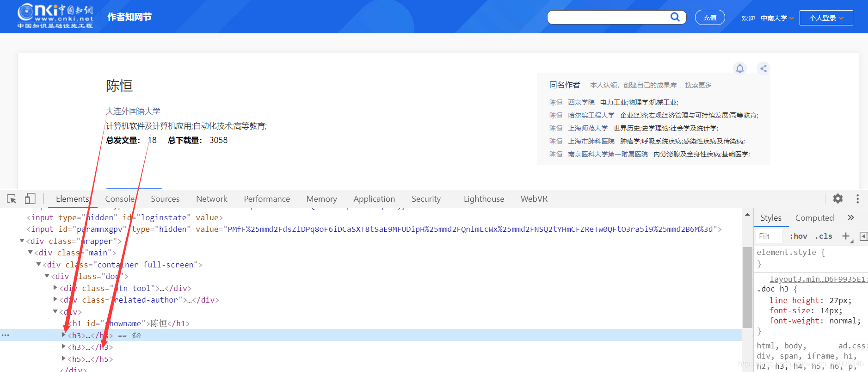Open ad.css stylesheet source link
The height and width of the screenshot is (372, 868).
coord(852,346)
